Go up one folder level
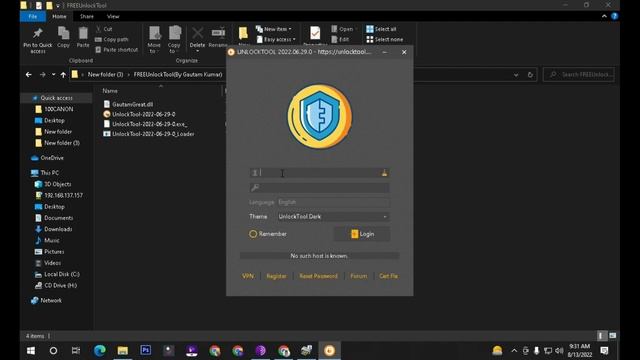The height and width of the screenshot is (360, 640). tap(63, 75)
